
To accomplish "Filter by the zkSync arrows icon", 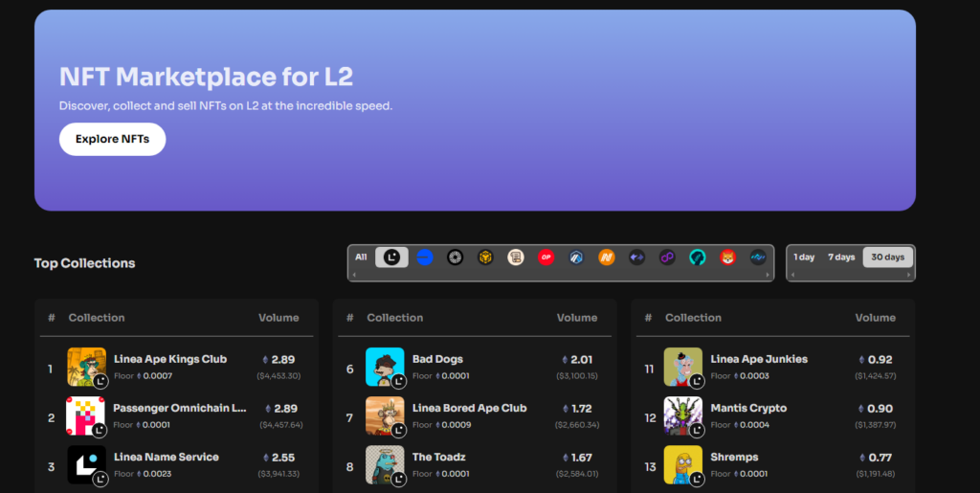I will (x=636, y=257).
